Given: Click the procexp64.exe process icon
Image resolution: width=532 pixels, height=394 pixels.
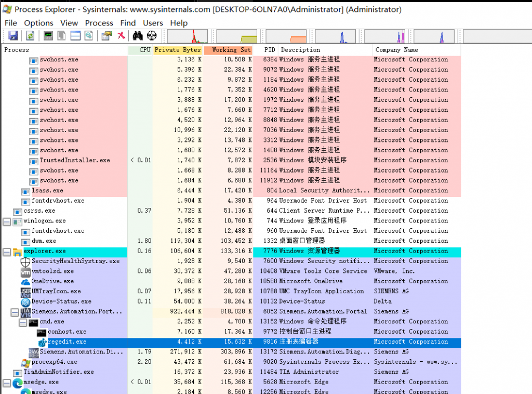Looking at the screenshot, I should point(25,362).
